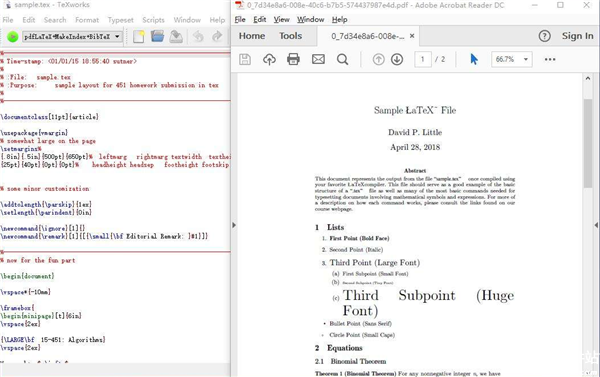Click the three-dot more tools icon

pos(550,59)
